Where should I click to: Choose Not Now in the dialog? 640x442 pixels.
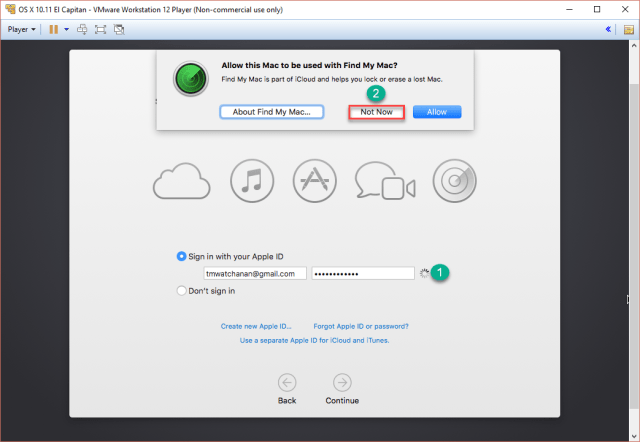click(376, 112)
